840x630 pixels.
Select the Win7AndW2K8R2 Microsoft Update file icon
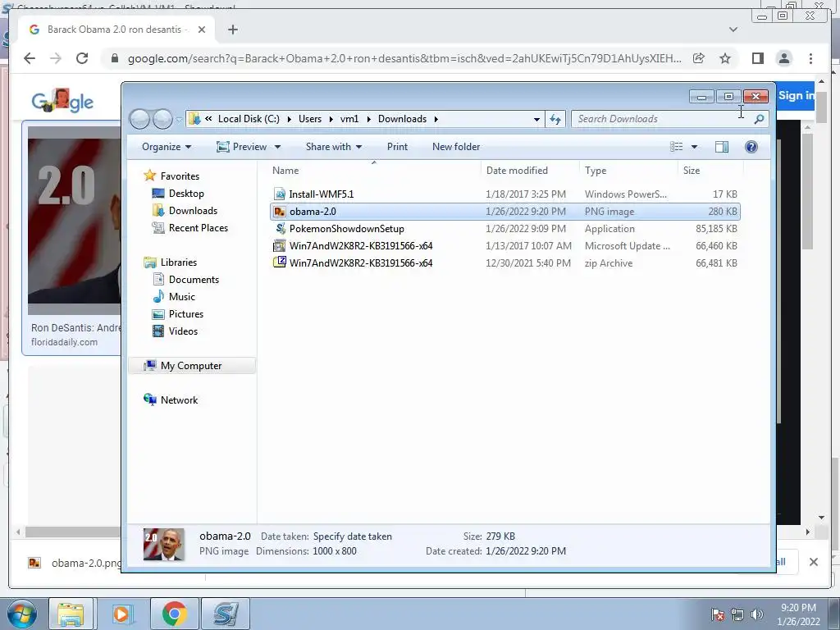280,246
